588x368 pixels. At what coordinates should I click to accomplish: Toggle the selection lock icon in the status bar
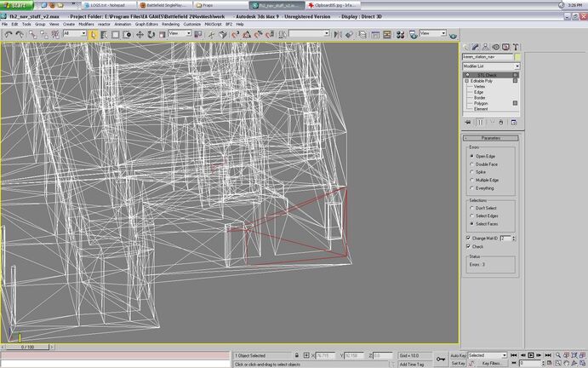pyautogui.click(x=297, y=355)
